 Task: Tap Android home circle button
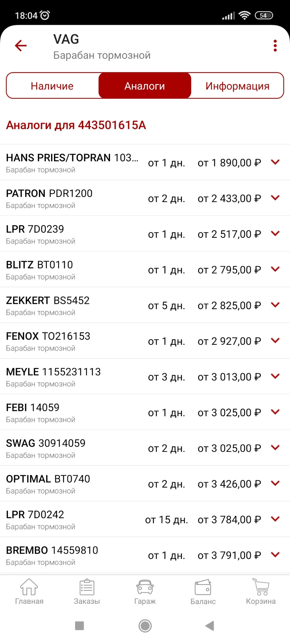(145, 626)
